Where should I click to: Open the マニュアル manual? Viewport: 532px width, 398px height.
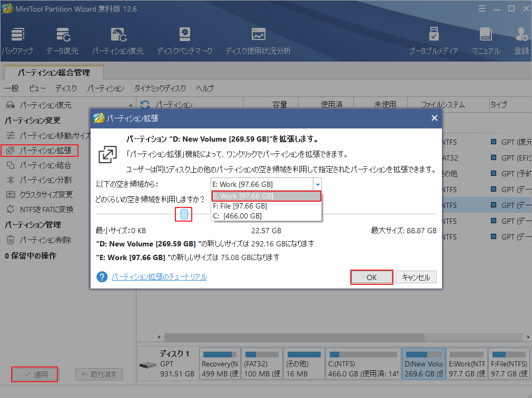tap(486, 42)
